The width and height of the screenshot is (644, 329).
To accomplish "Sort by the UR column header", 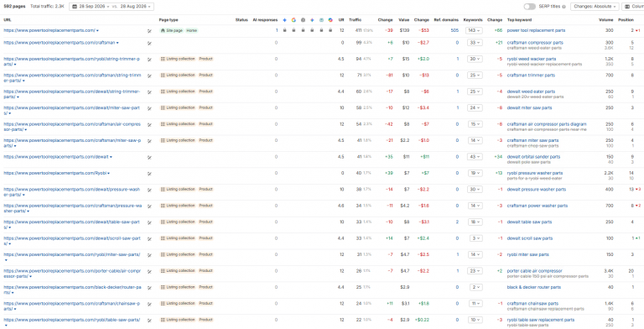I will (341, 20).
